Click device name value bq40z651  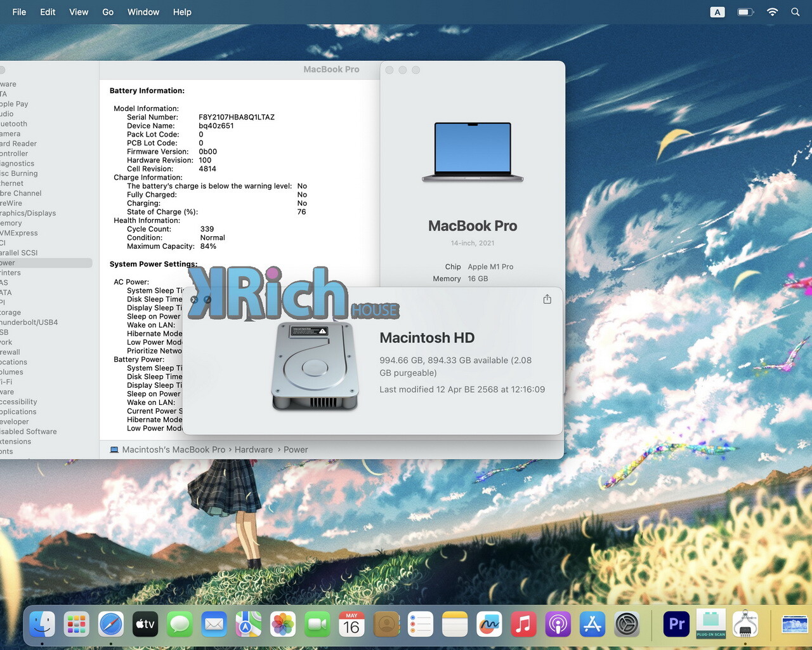[216, 126]
